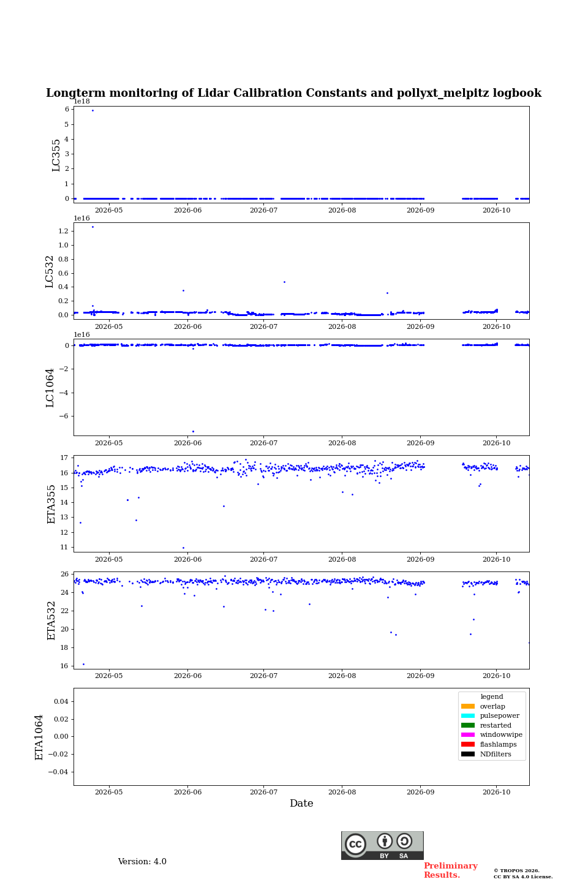
Task: Click the LC355 outlier point near 6e18
Action: [92, 110]
